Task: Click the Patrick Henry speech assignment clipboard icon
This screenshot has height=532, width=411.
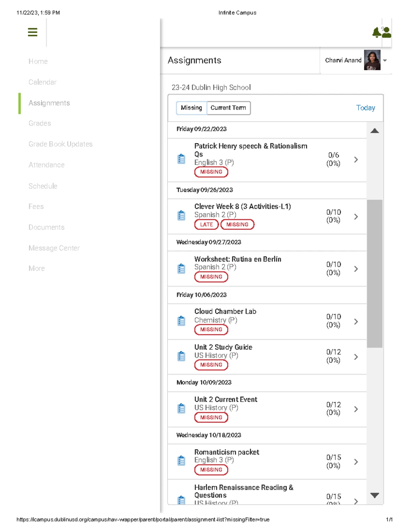Action: pos(181,159)
